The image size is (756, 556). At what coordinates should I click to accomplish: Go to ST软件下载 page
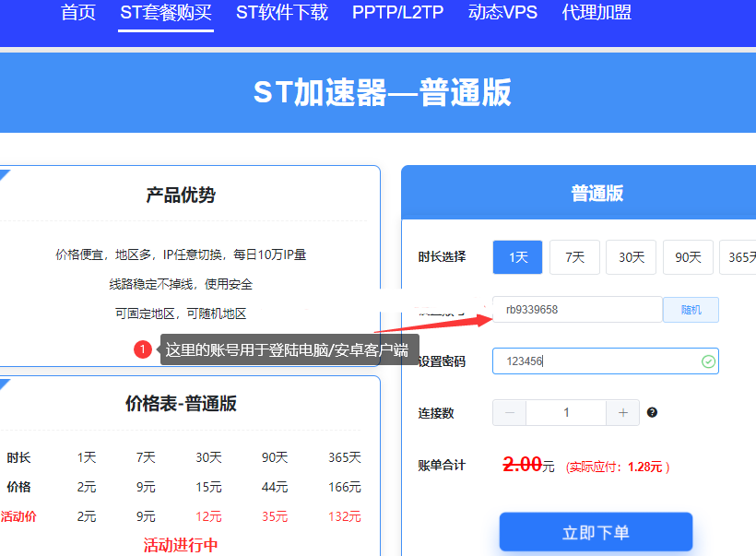(282, 13)
